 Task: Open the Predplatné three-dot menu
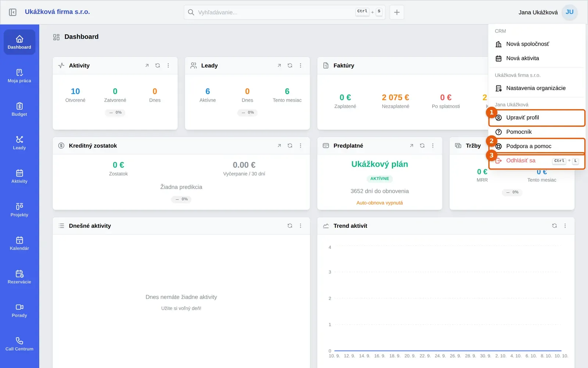tap(433, 146)
